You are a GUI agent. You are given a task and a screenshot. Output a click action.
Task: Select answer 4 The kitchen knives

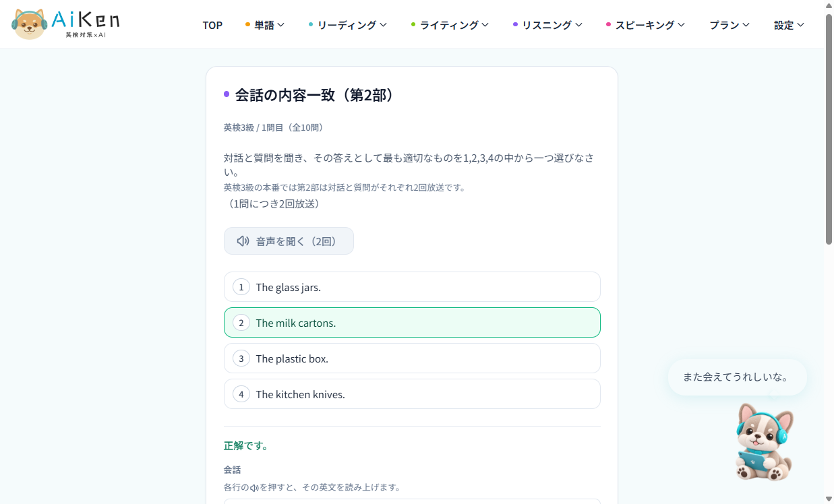click(x=412, y=394)
